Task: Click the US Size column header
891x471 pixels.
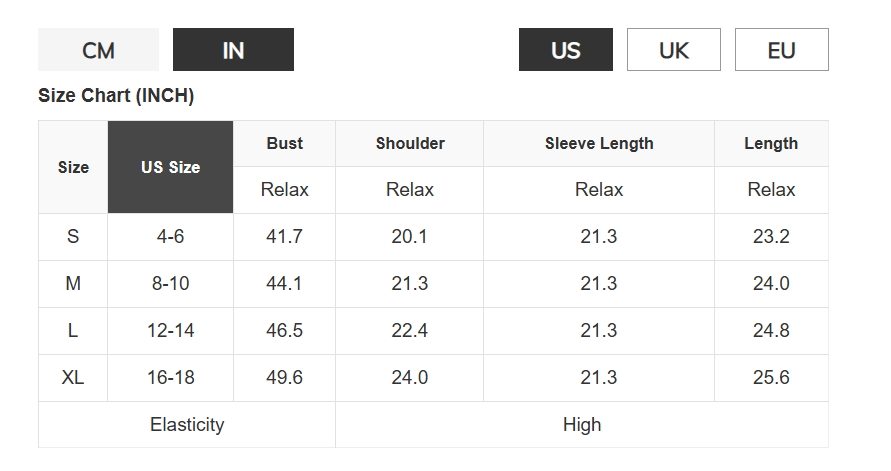Action: 170,167
